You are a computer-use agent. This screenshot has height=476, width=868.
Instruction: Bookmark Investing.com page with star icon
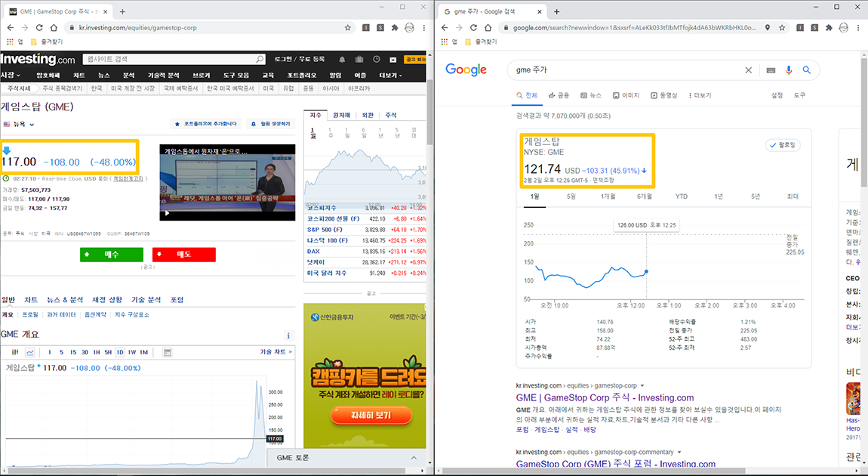coord(348,28)
